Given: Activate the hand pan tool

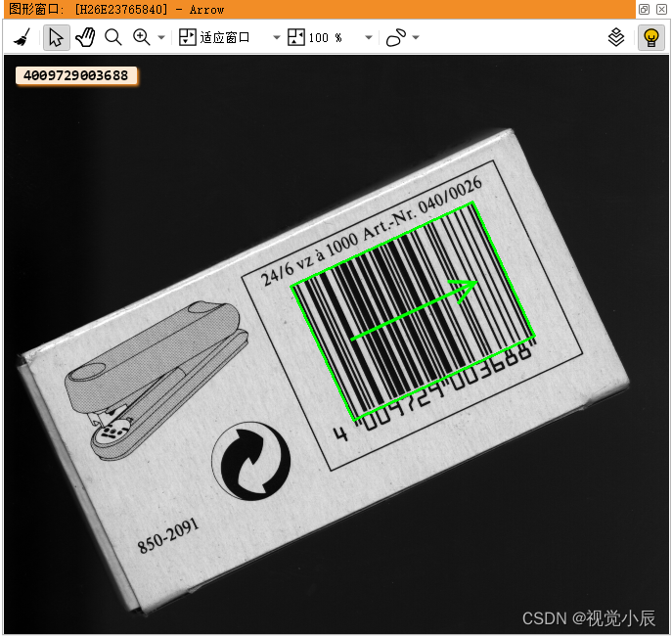Looking at the screenshot, I should [x=85, y=37].
